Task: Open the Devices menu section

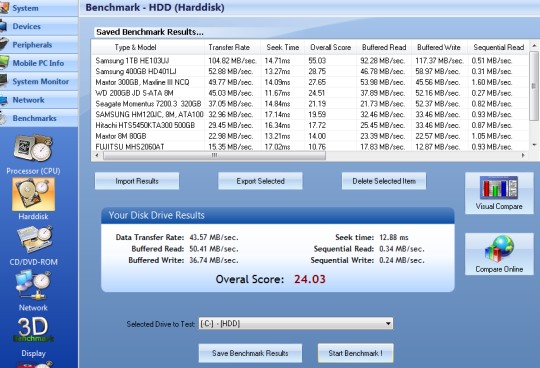Action: 39,26
